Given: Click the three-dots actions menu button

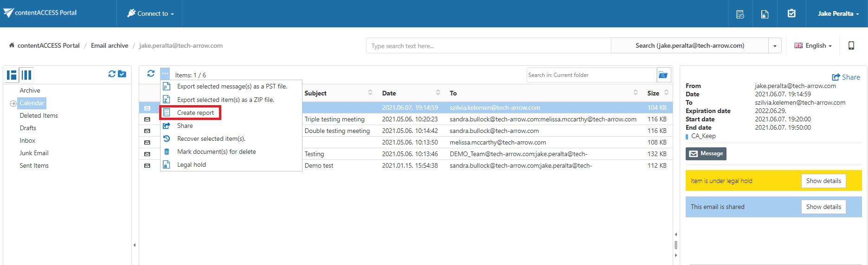Looking at the screenshot, I should 165,74.
